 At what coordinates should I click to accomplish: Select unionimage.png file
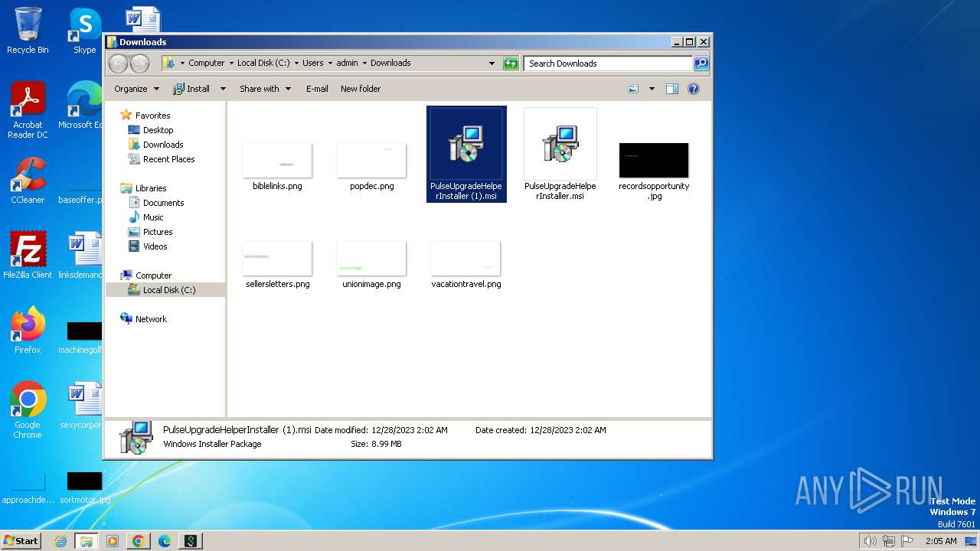click(x=372, y=265)
